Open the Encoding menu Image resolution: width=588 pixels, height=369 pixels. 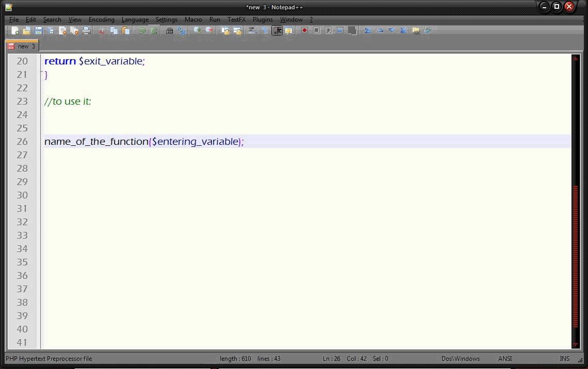101,20
